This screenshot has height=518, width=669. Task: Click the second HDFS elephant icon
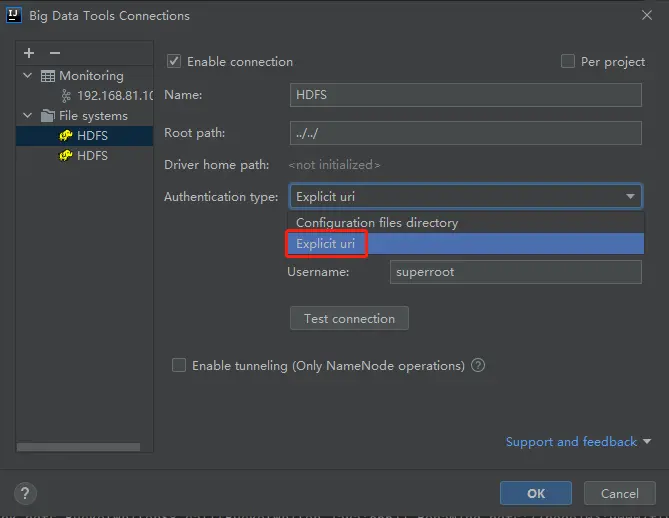[x=66, y=156]
